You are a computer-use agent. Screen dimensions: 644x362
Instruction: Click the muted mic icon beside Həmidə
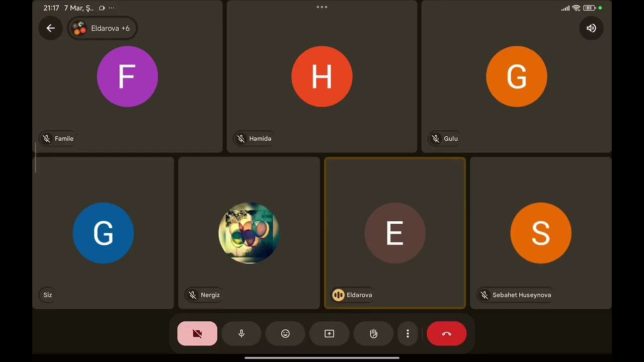[x=241, y=139]
